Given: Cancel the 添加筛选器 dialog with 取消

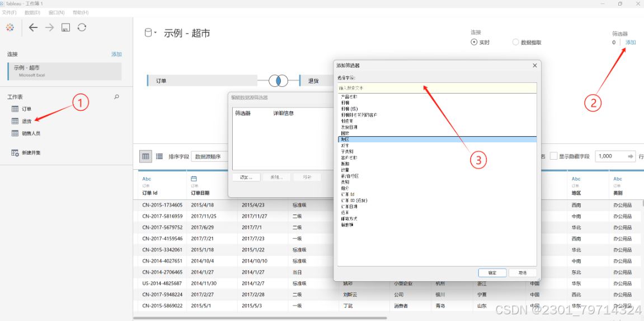Looking at the screenshot, I should (523, 273).
